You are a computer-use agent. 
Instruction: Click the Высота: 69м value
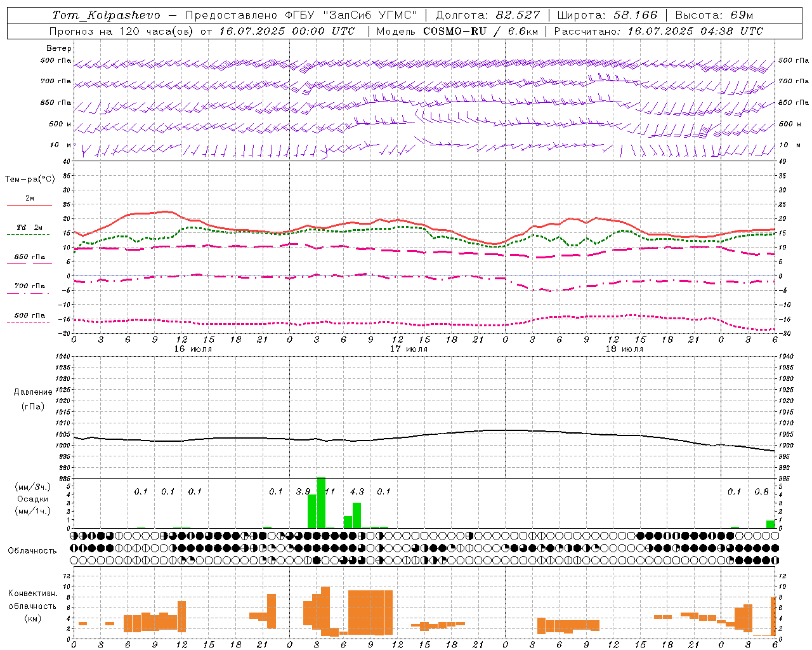coord(714,15)
